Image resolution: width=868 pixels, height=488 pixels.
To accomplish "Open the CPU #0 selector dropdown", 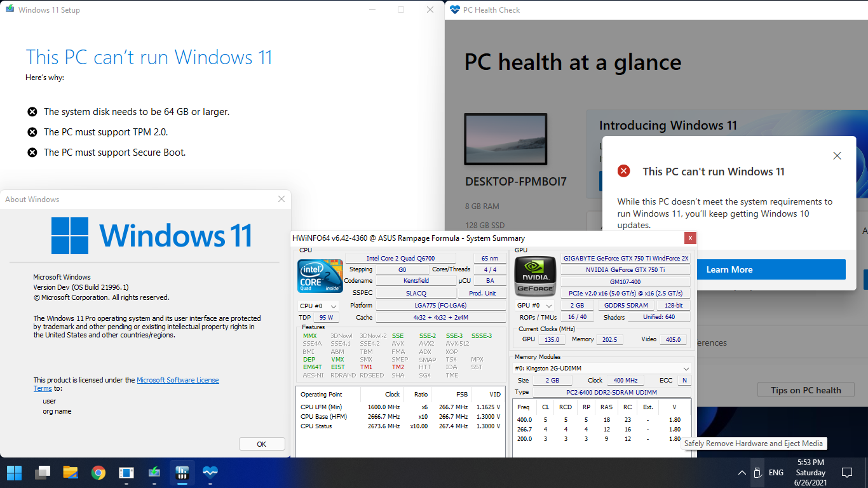I will (x=318, y=306).
